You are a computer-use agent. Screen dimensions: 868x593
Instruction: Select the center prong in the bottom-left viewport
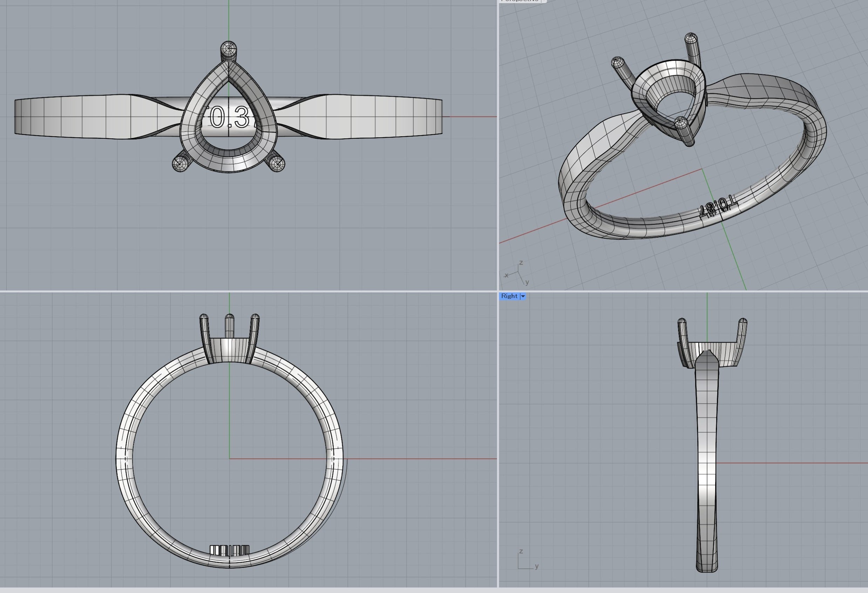pos(229,326)
